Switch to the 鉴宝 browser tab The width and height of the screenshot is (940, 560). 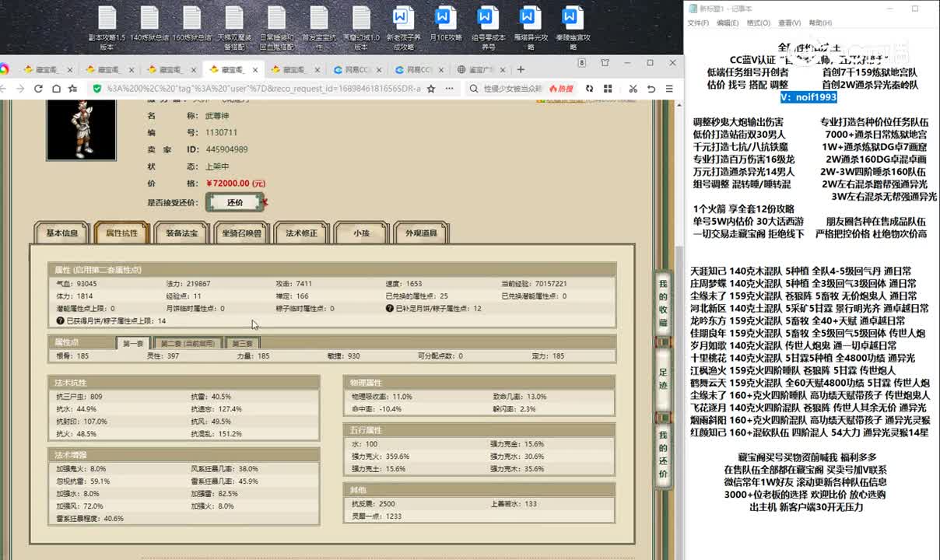pyautogui.click(x=482, y=69)
